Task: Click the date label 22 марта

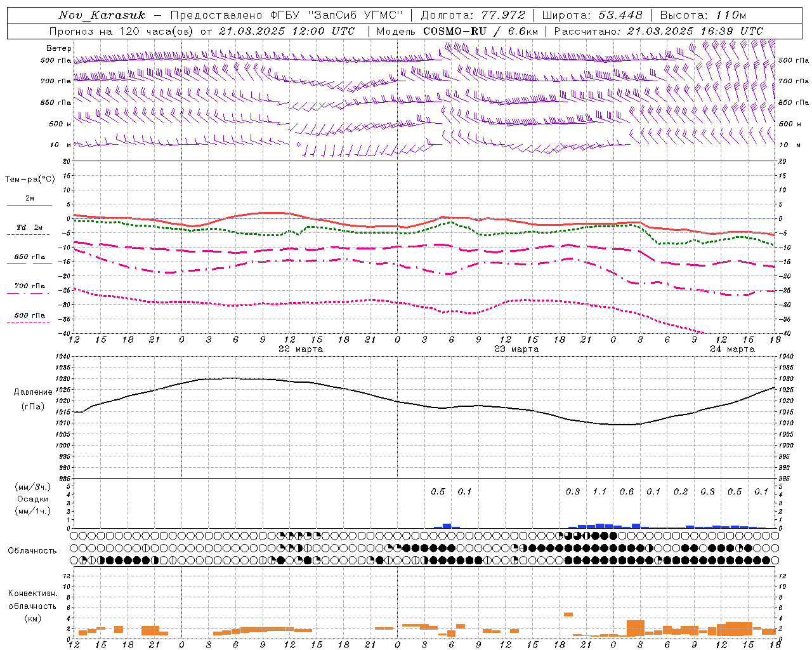Action: [x=301, y=349]
